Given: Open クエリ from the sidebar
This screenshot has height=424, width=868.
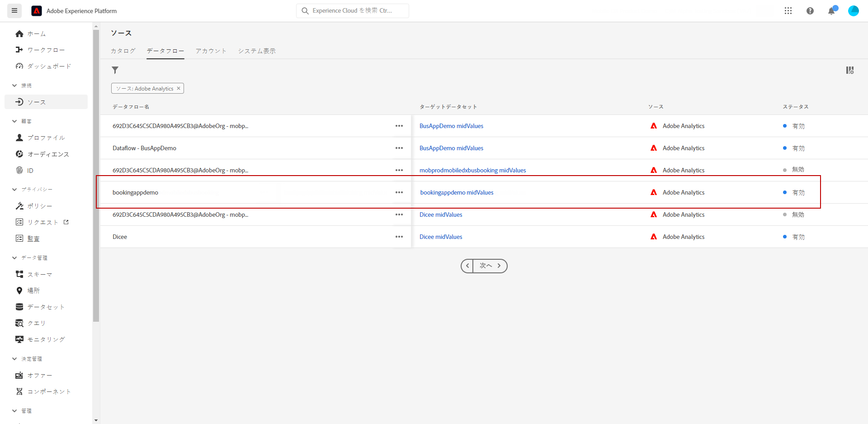Looking at the screenshot, I should click(x=31, y=323).
